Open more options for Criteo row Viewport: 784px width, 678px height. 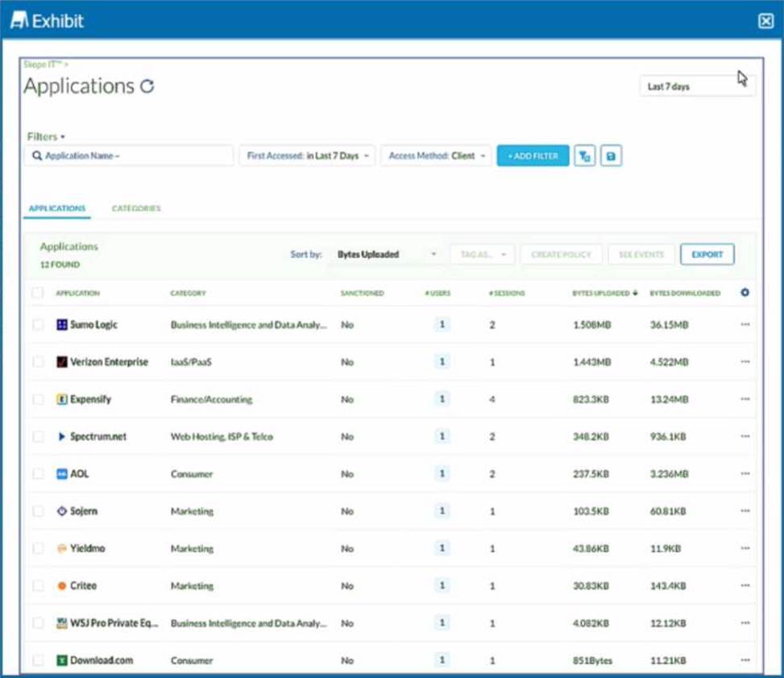tap(745, 585)
